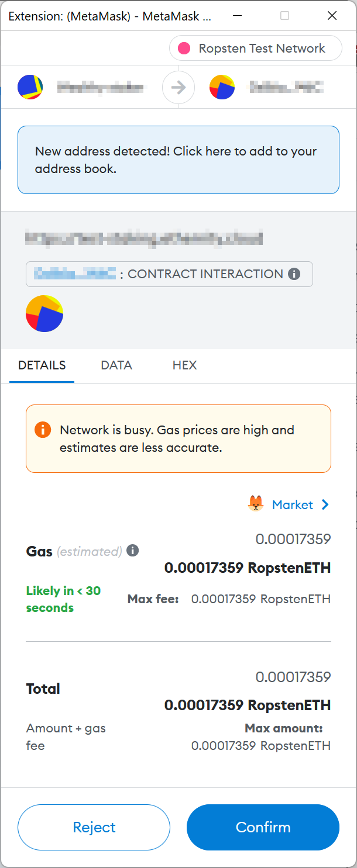Click the large contract identicon below the label

[44, 314]
